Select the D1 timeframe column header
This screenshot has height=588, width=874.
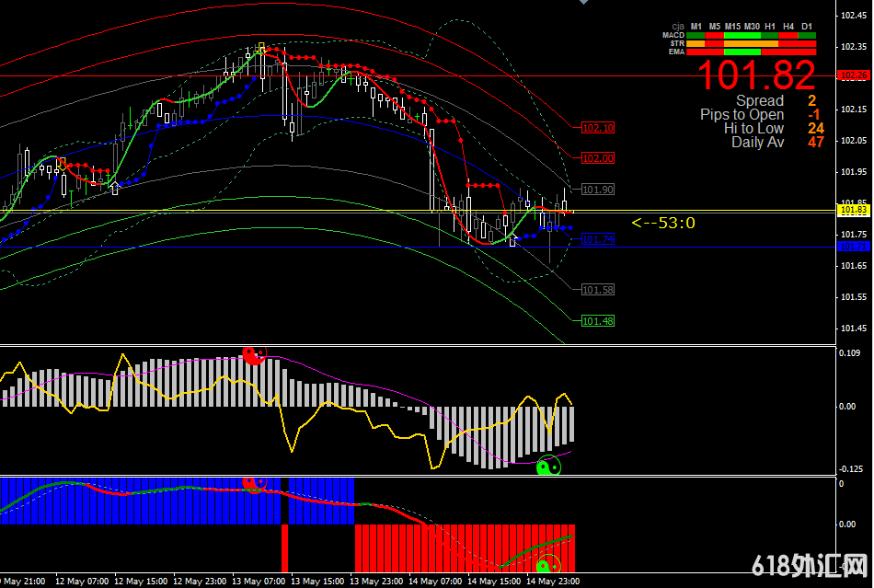coord(807,26)
